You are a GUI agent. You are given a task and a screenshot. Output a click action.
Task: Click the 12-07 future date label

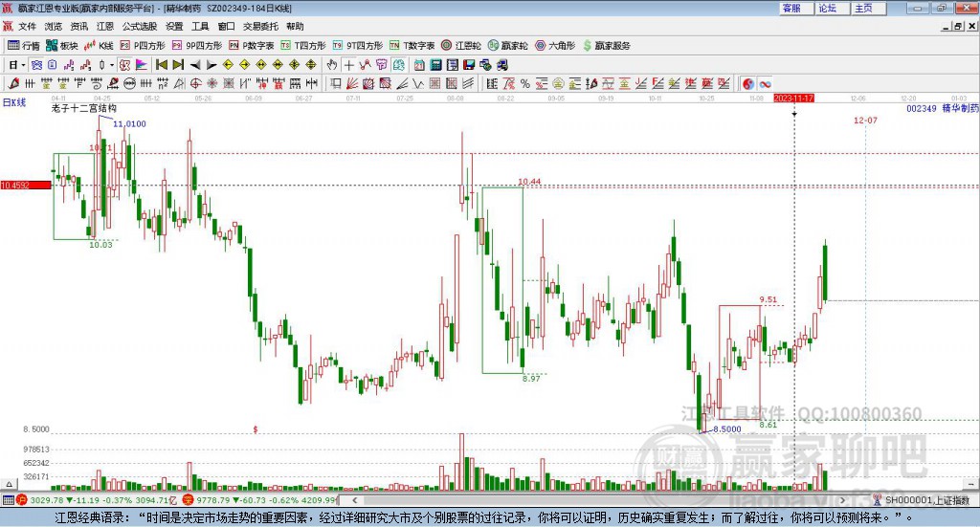(x=865, y=120)
